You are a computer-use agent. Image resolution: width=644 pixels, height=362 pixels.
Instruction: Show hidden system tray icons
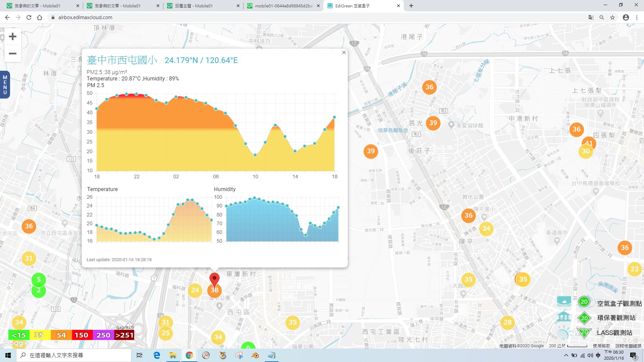coord(566,355)
